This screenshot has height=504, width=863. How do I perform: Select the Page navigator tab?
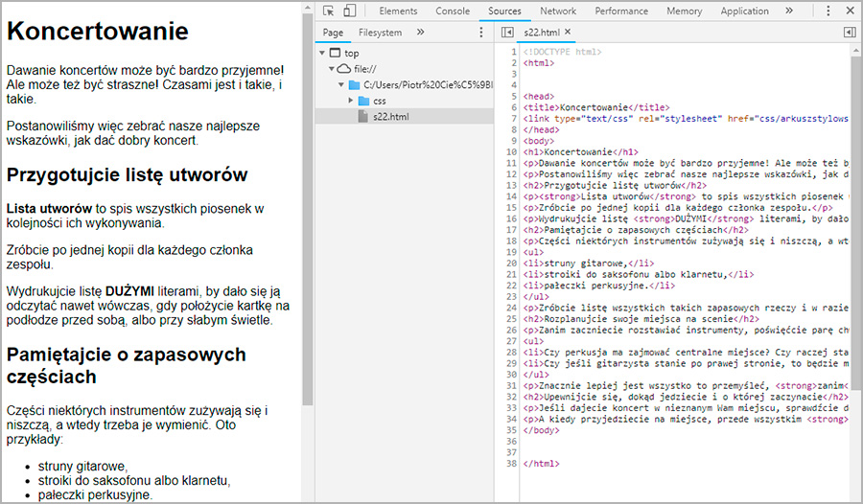click(x=333, y=33)
